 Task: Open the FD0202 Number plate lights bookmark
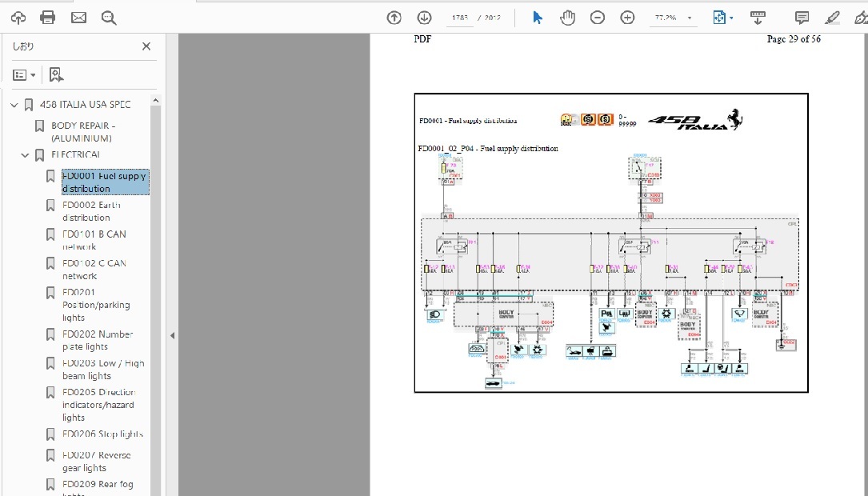coord(98,341)
